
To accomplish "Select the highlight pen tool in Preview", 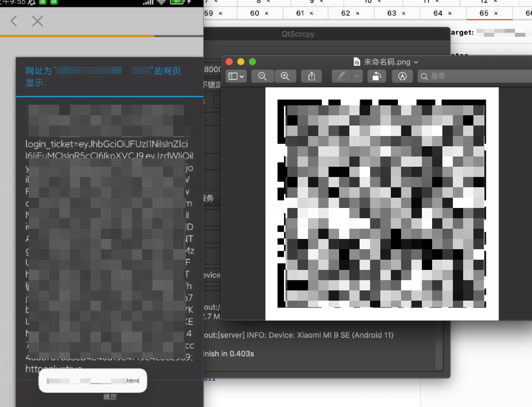I will pyautogui.click(x=341, y=76).
